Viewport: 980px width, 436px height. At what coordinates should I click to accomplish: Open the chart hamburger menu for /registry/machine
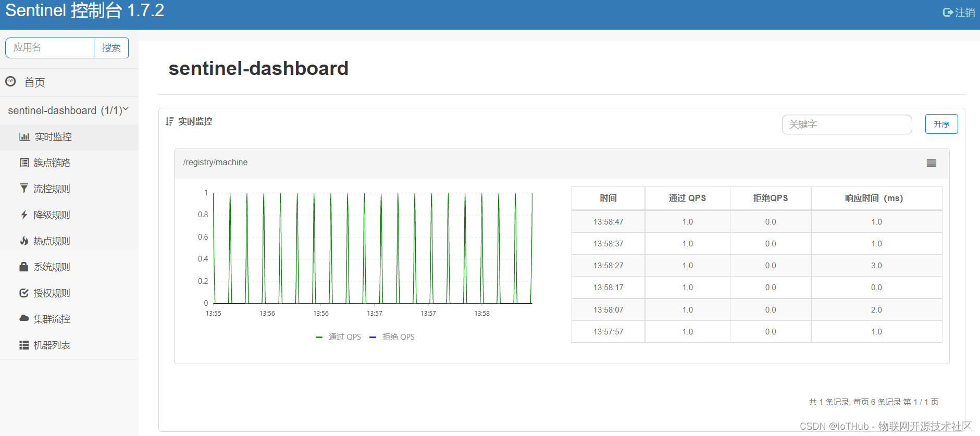[932, 163]
